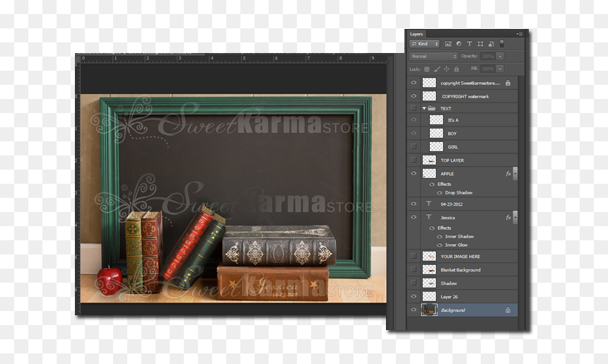Select the Layers panel tab
This screenshot has height=364, width=608.
point(416,34)
